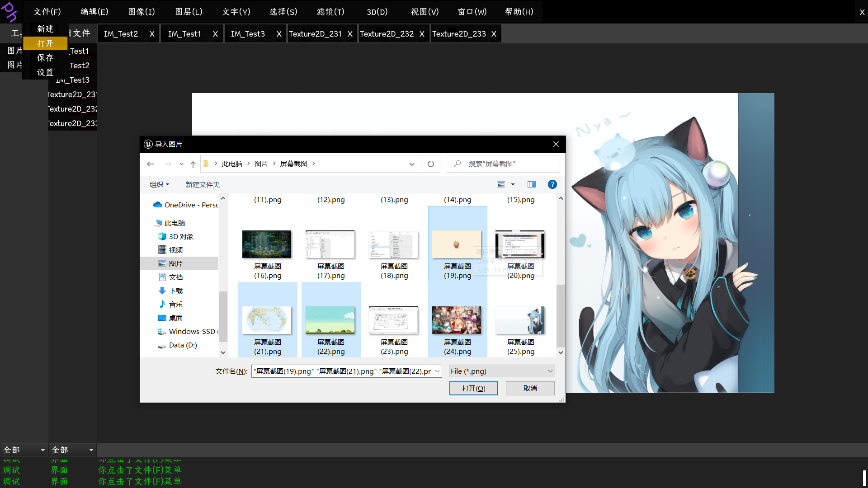The width and height of the screenshot is (868, 488).
Task: Open 下载 folder in sidebar
Action: [170, 291]
